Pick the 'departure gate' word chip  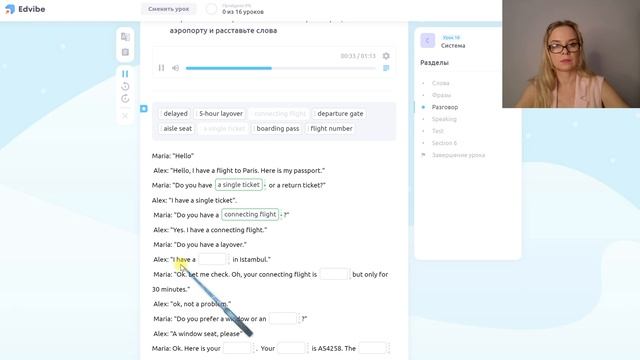click(x=339, y=113)
